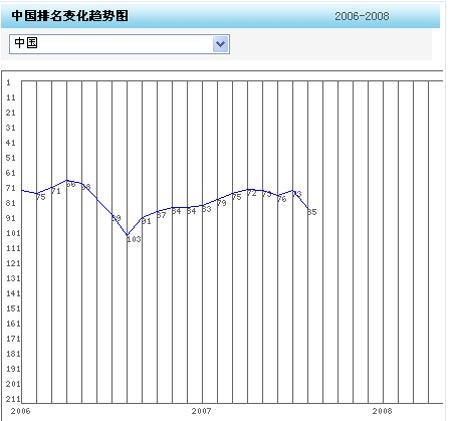450x421 pixels.
Task: Click the 2006-2008 date range in header
Action: coord(362,16)
